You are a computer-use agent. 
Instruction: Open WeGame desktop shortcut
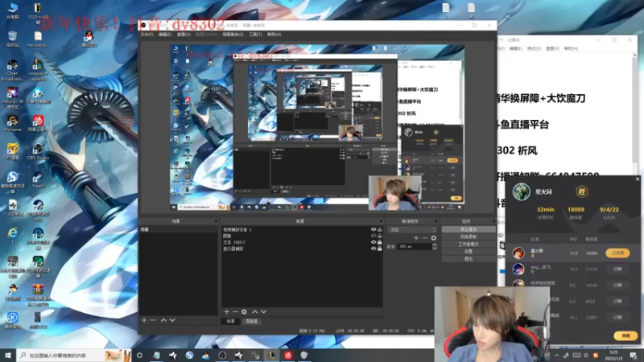[x=12, y=124]
